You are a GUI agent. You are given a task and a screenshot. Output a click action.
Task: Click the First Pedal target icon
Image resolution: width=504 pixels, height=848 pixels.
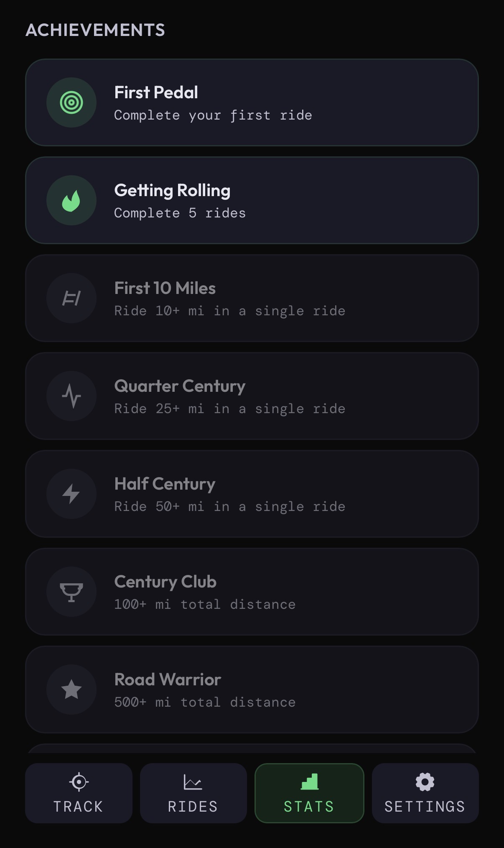(x=71, y=102)
